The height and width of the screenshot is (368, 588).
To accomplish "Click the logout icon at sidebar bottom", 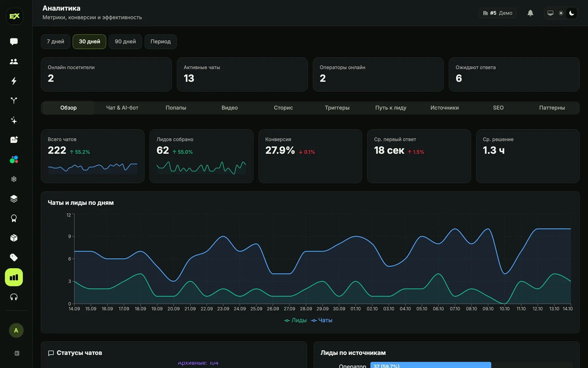I will tap(16, 353).
